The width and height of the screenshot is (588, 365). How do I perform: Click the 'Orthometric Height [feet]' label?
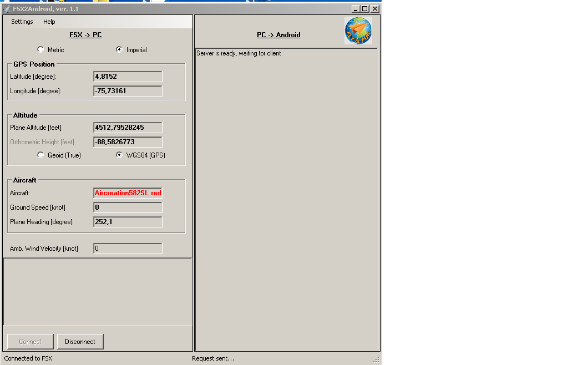(42, 142)
